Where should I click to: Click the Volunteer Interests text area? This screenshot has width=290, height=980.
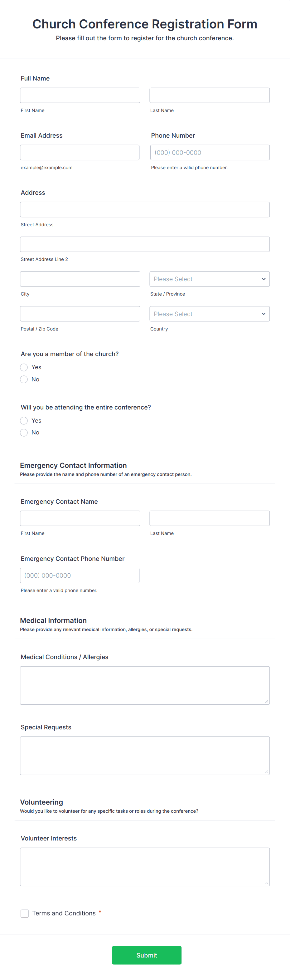pos(145,867)
